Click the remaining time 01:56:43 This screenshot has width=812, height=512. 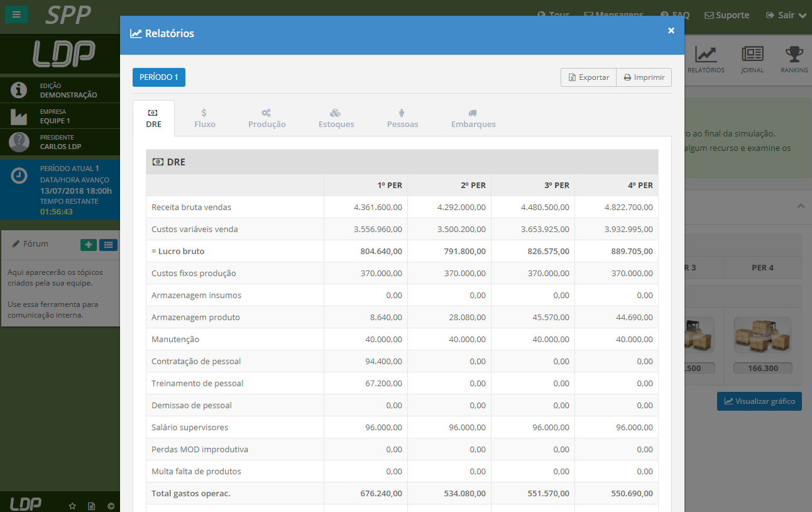click(57, 212)
